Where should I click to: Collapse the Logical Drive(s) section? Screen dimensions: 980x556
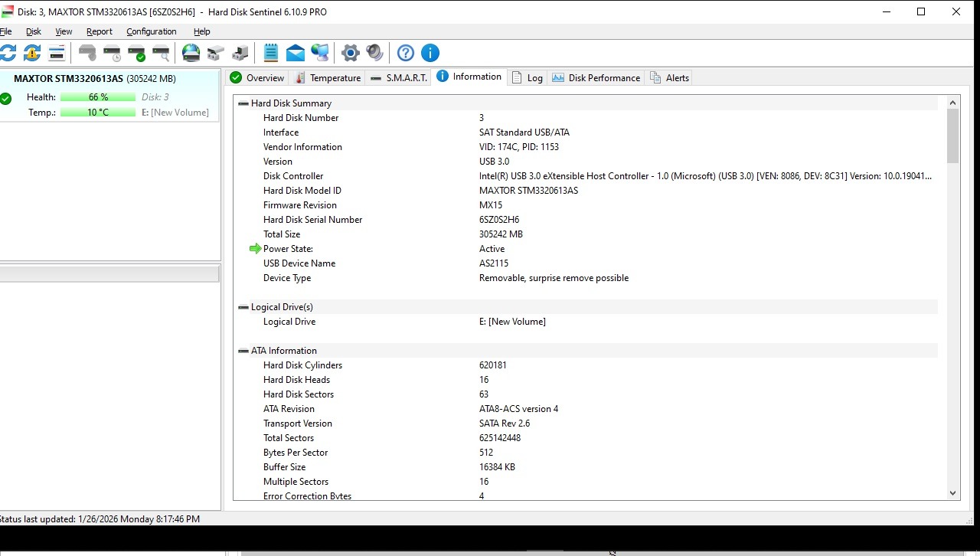pyautogui.click(x=243, y=307)
